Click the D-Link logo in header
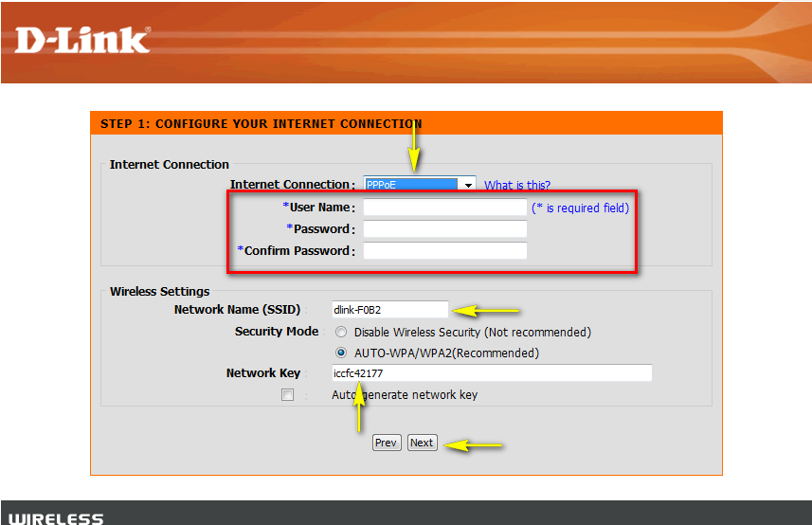The height and width of the screenshot is (525, 812). coord(82,39)
